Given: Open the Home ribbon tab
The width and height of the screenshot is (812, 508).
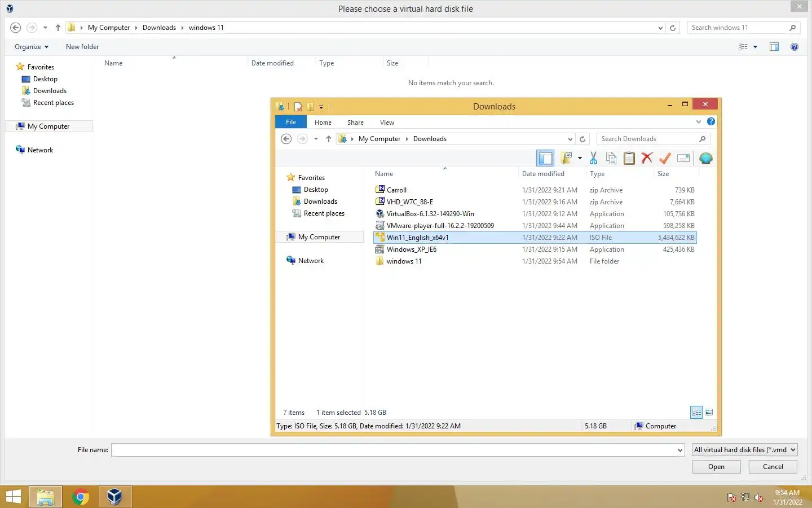Looking at the screenshot, I should coord(323,122).
